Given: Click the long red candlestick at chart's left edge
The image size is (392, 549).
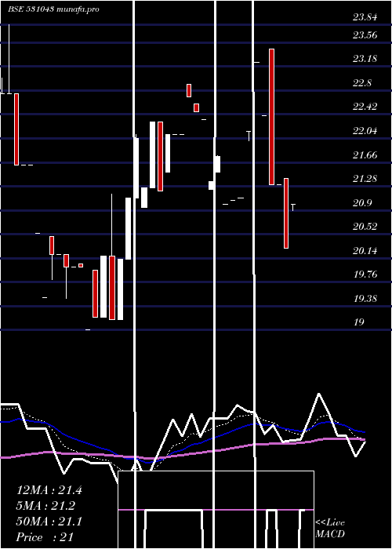Looking at the screenshot, I should click(16, 129).
